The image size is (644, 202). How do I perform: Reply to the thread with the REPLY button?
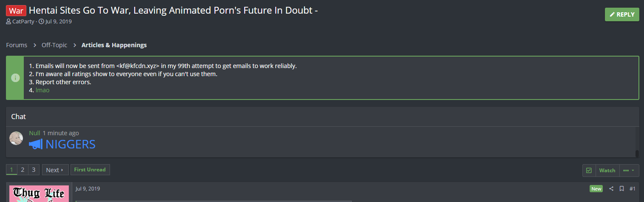click(x=622, y=14)
